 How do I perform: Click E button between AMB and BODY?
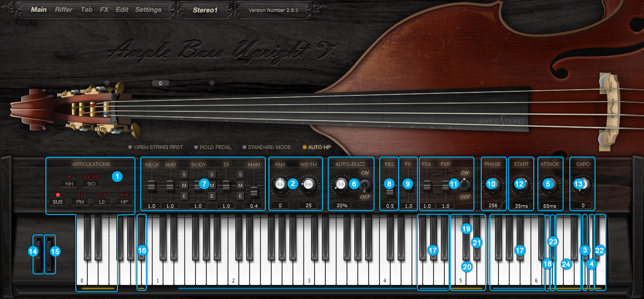pos(184,196)
